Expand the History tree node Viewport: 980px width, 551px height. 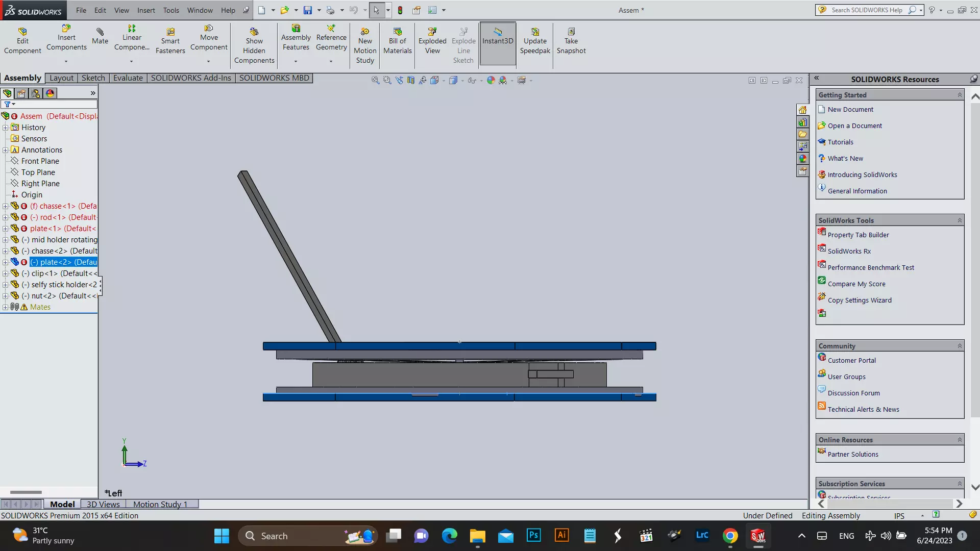click(5, 128)
